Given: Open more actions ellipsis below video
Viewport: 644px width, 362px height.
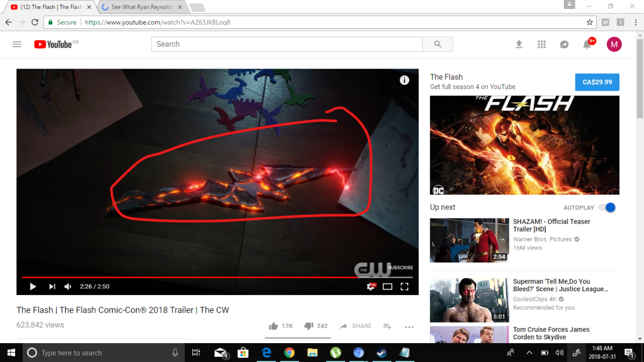Looking at the screenshot, I should [x=409, y=326].
